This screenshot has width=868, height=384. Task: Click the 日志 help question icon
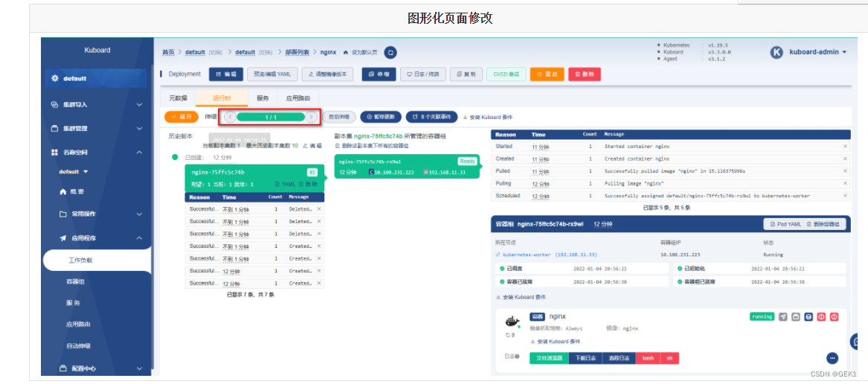point(517,357)
